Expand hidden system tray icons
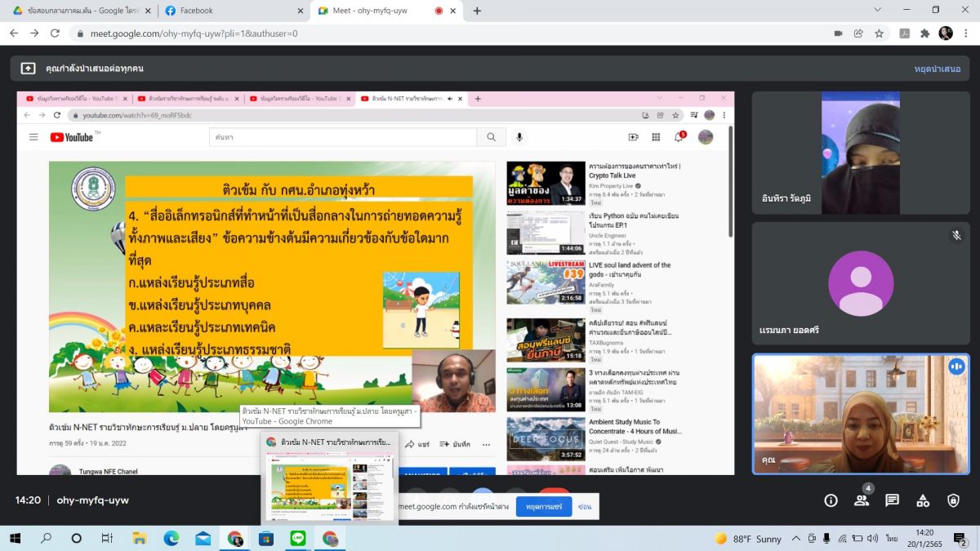The height and width of the screenshot is (551, 980). click(x=796, y=539)
